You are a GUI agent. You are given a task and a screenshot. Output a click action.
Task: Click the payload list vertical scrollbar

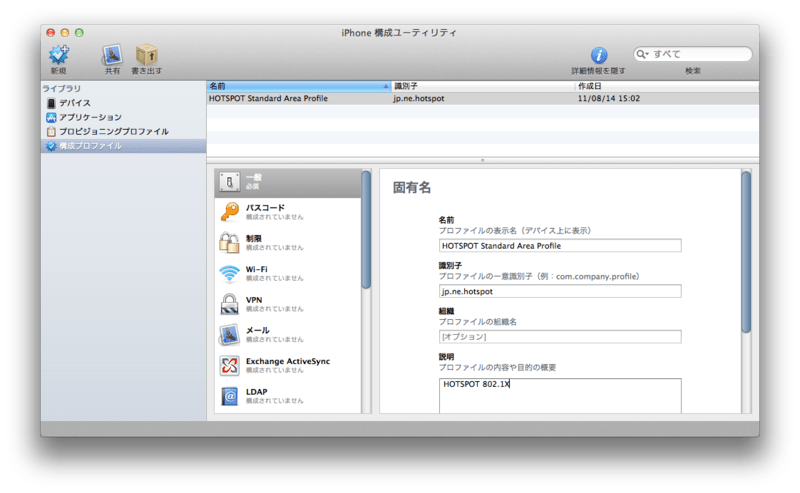[366, 230]
